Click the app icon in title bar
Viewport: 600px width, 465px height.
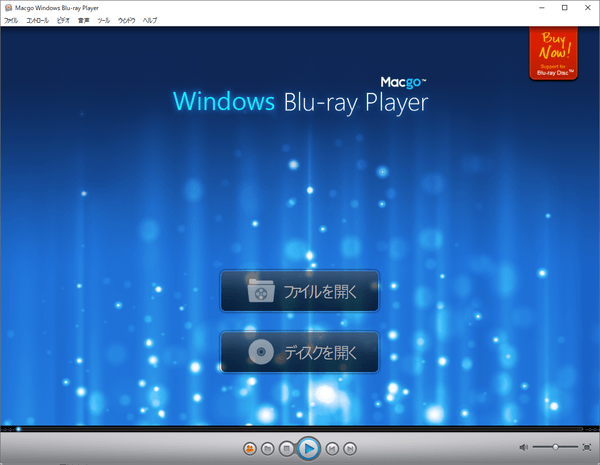pyautogui.click(x=8, y=8)
